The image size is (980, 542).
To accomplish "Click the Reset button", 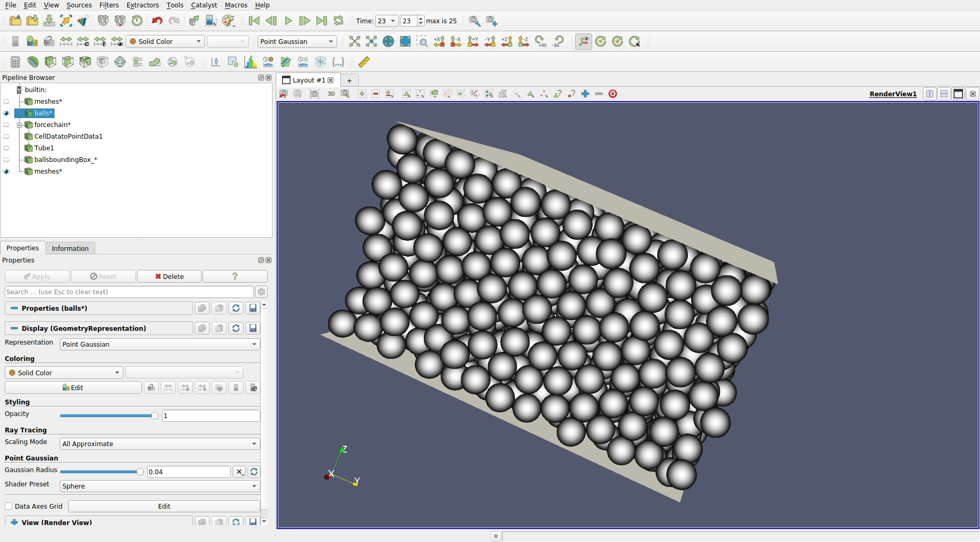I will click(103, 276).
